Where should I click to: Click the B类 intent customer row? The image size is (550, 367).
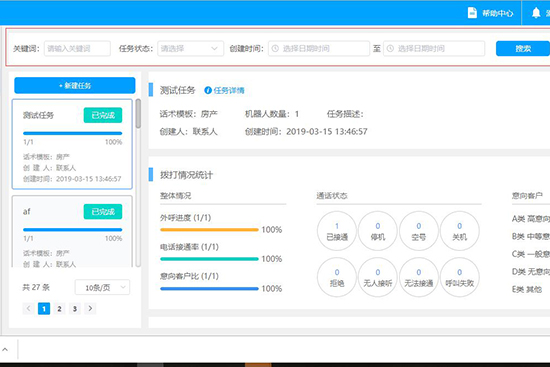[x=531, y=236]
